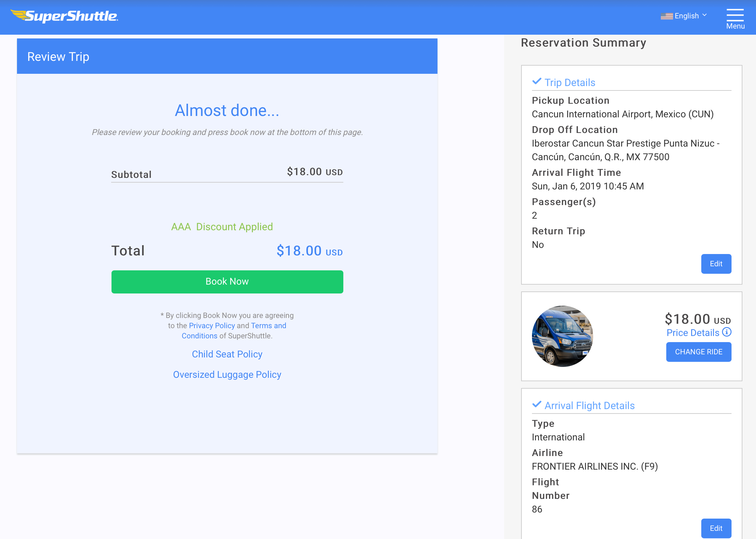Click the Price Details info icon
The height and width of the screenshot is (539, 756).
727,332
